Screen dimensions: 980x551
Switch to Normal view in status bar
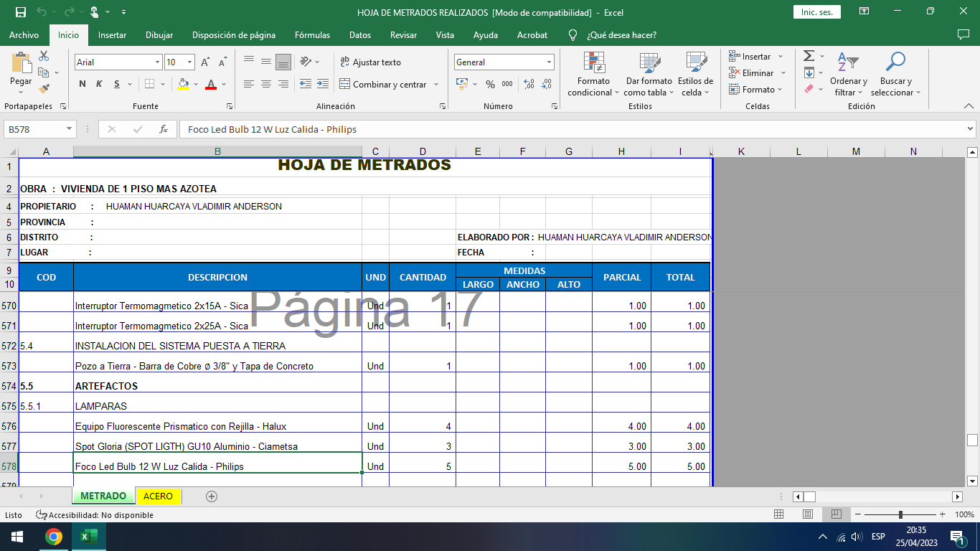point(779,514)
